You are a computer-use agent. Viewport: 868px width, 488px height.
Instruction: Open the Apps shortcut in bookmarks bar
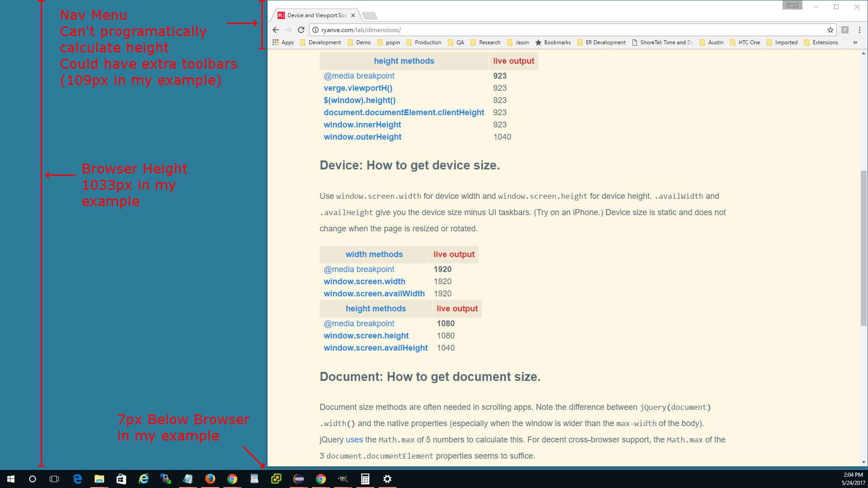(x=283, y=42)
